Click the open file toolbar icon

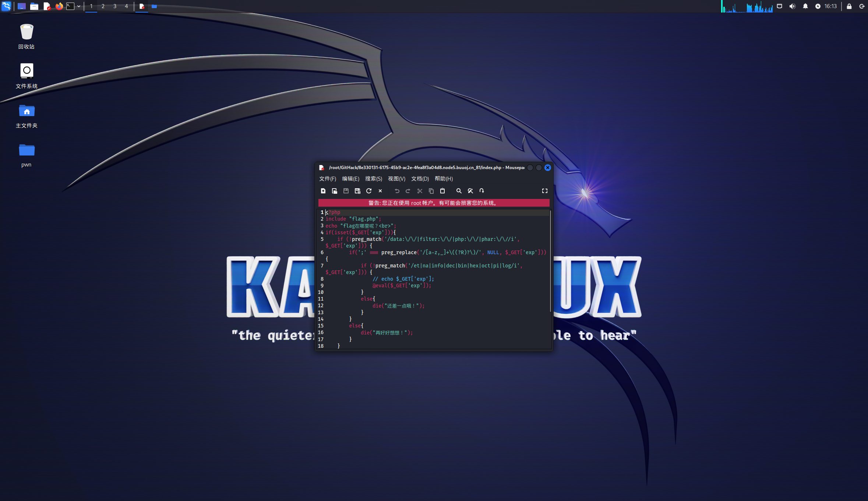pos(334,191)
